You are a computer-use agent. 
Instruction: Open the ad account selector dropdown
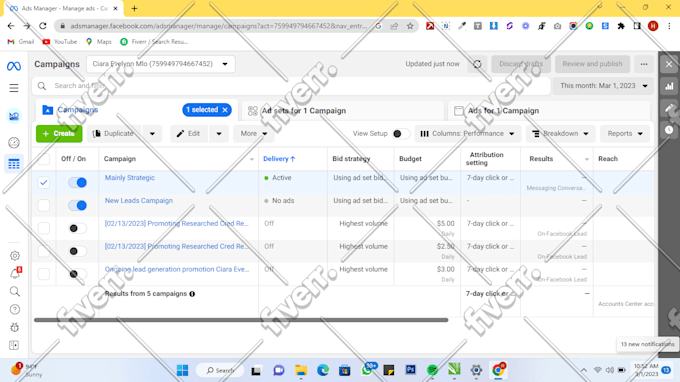point(160,64)
